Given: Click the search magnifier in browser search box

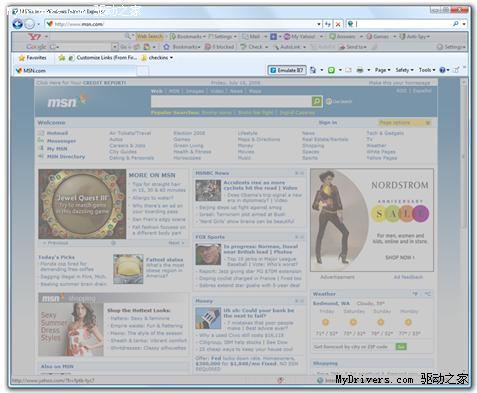Looking at the screenshot, I should click(456, 24).
